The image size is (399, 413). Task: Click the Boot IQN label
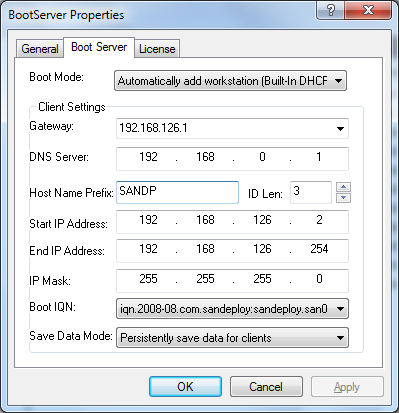pyautogui.click(x=52, y=307)
